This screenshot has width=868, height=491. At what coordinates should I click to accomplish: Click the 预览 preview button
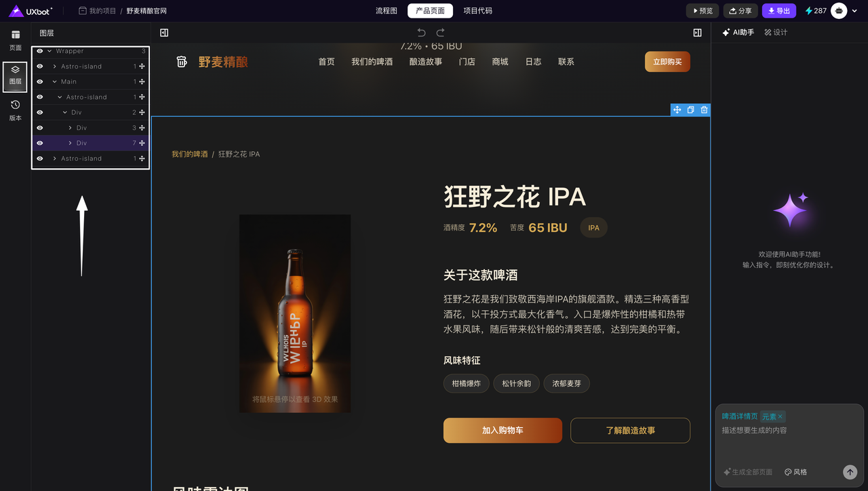click(x=702, y=11)
